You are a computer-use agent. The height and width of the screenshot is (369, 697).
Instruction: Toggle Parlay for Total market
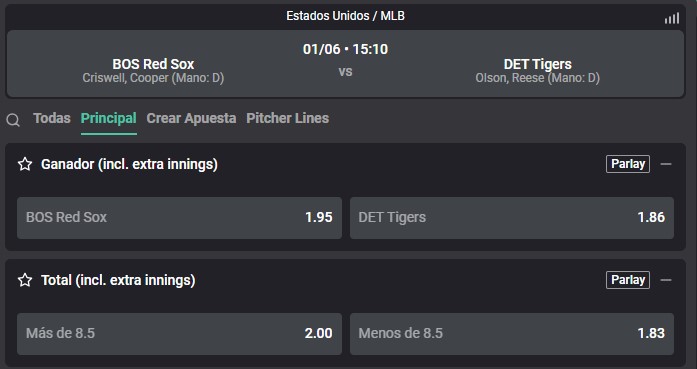click(628, 280)
